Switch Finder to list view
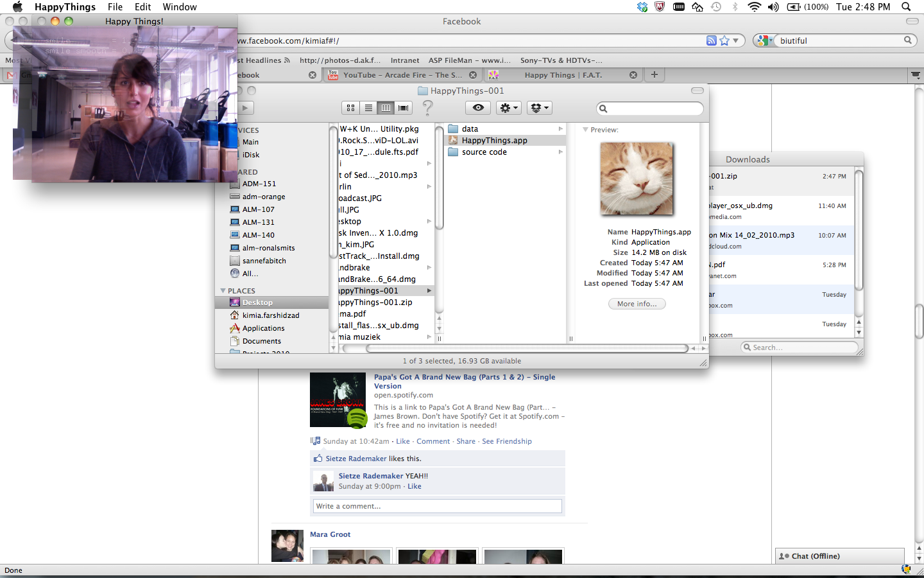 click(368, 108)
